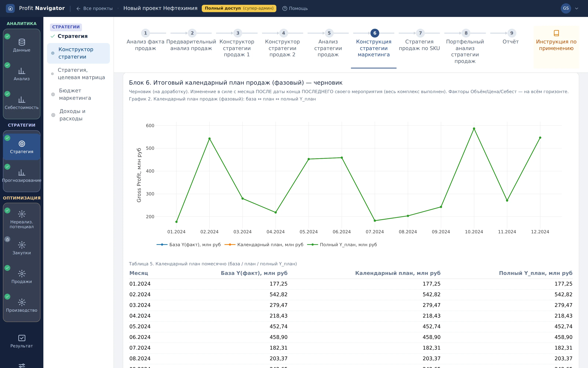Click the Полный доступ супер-админ badge
Viewport: 588px width, 368px height.
(x=239, y=8)
